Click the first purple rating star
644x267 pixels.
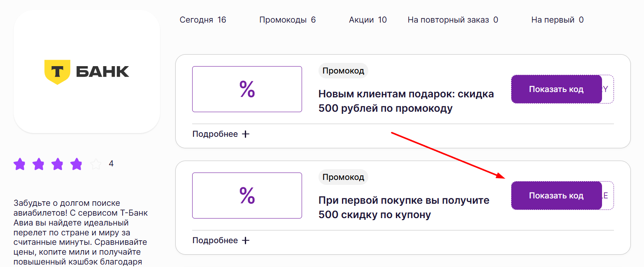point(19,164)
